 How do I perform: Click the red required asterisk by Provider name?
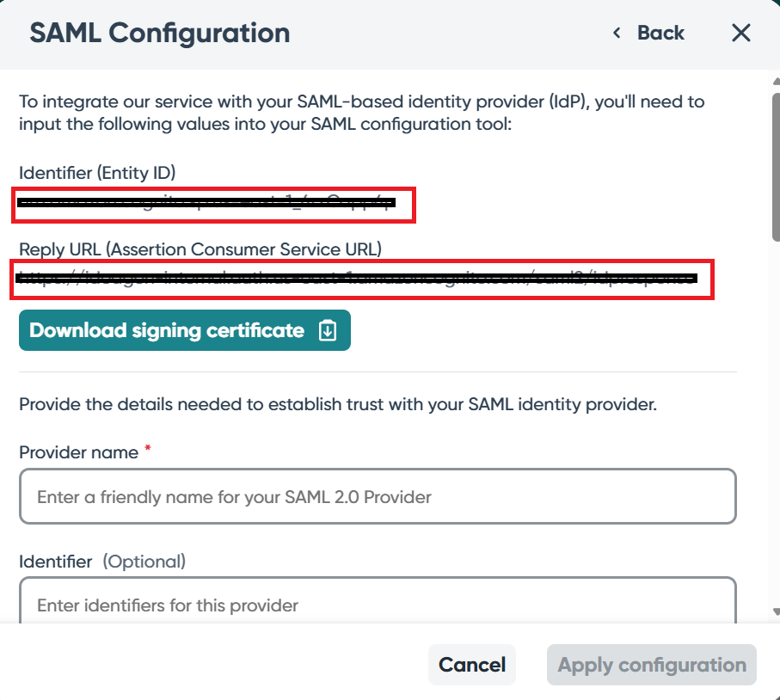148,450
